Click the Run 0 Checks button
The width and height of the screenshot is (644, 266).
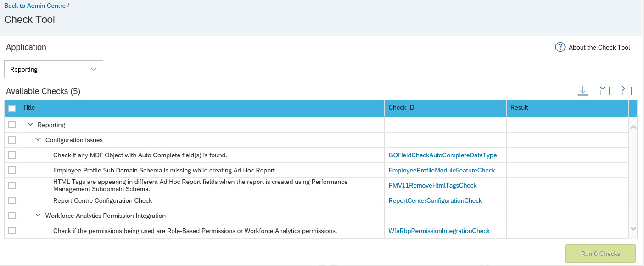point(600,254)
